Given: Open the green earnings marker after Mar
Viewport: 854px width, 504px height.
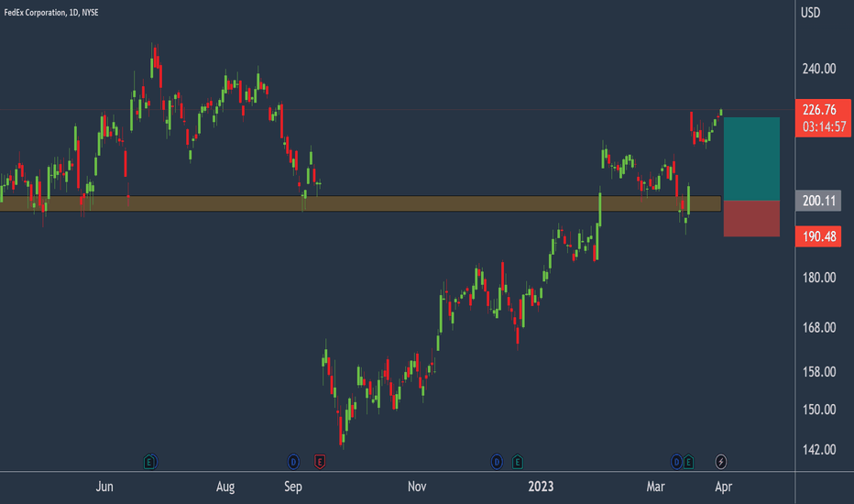Looking at the screenshot, I should click(688, 462).
